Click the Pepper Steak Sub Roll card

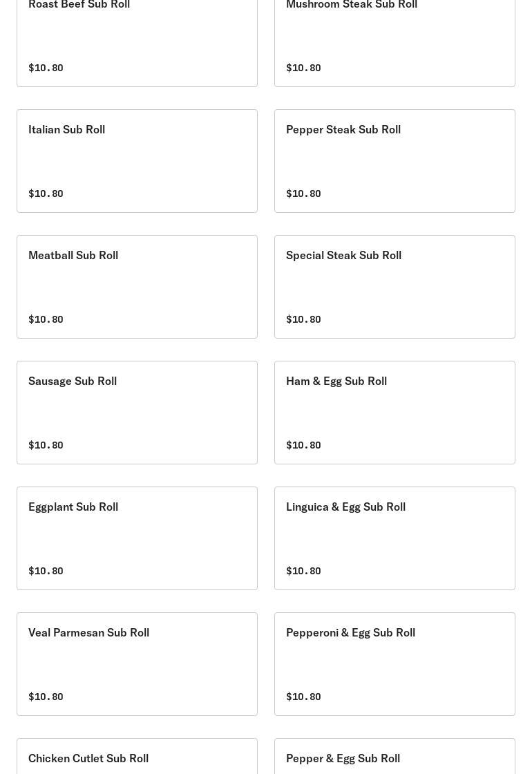(395, 161)
